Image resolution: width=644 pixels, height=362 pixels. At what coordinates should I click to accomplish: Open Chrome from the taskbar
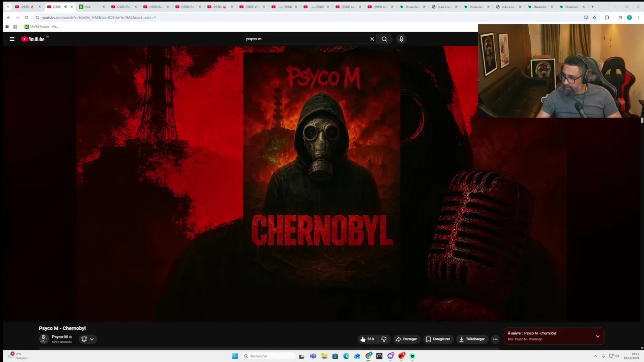coord(369,356)
